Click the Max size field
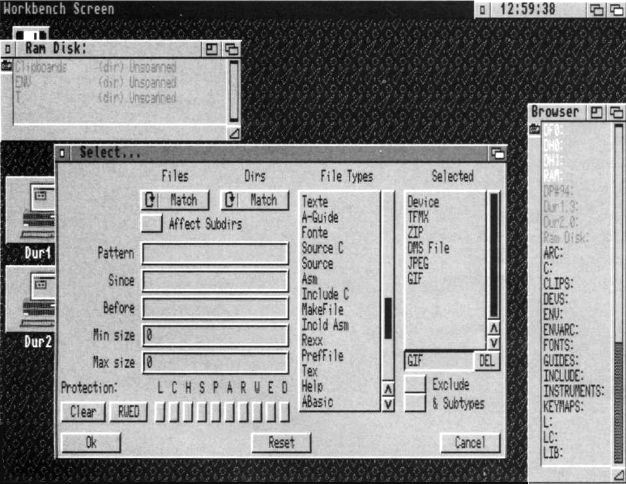The image size is (626, 484). (215, 363)
